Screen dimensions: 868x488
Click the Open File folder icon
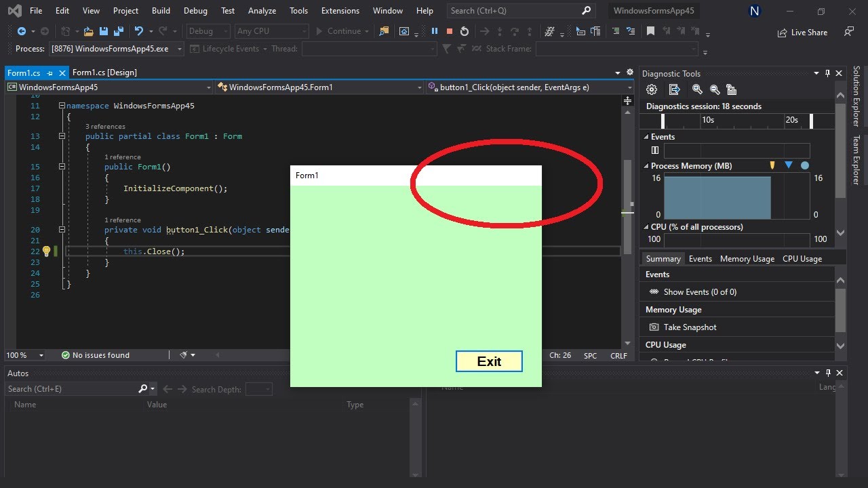pyautogui.click(x=88, y=31)
